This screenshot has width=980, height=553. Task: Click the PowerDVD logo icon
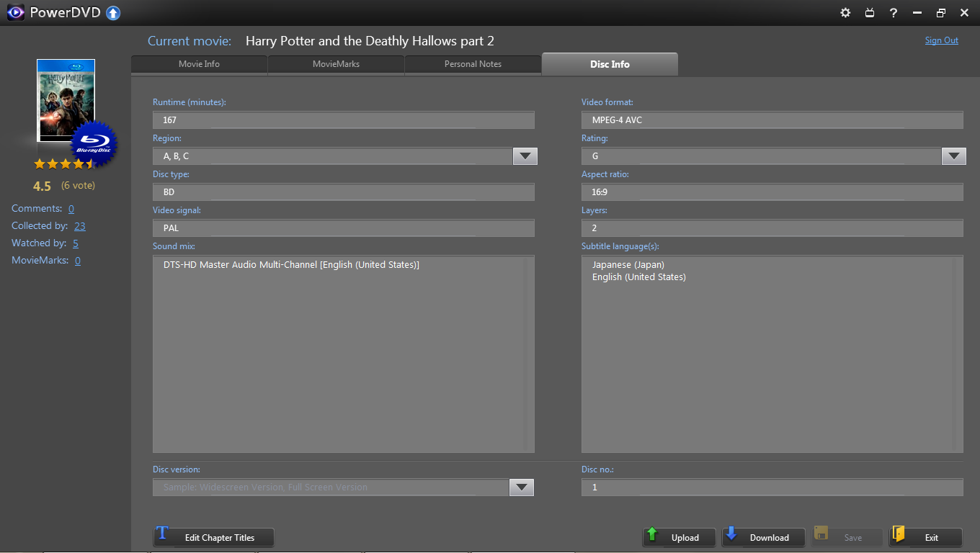point(14,13)
